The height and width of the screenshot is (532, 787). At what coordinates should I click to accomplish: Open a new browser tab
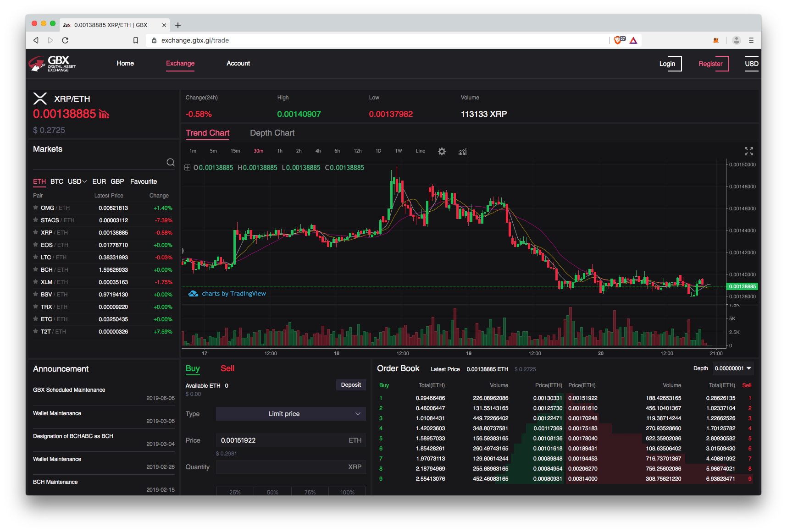(178, 25)
